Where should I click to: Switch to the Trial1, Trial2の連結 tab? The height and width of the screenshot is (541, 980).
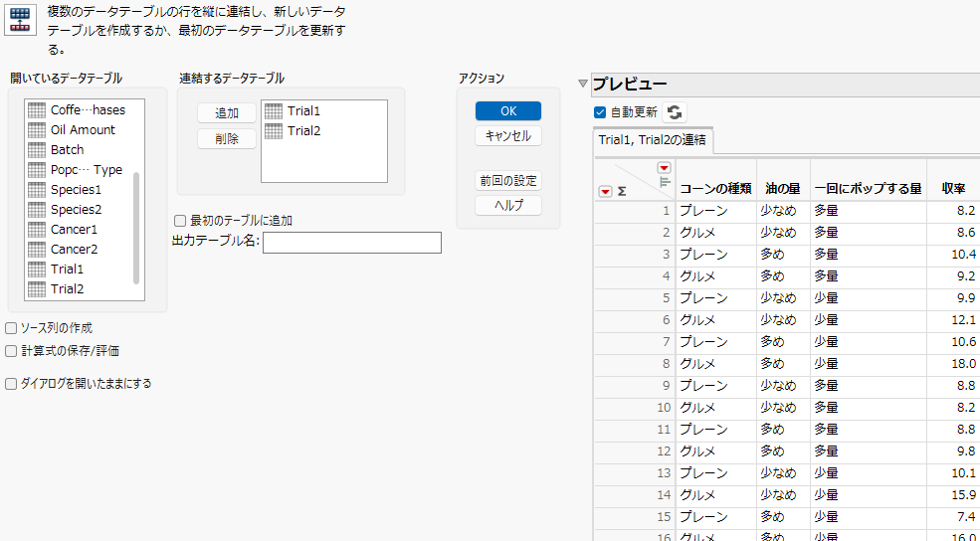[x=652, y=140]
